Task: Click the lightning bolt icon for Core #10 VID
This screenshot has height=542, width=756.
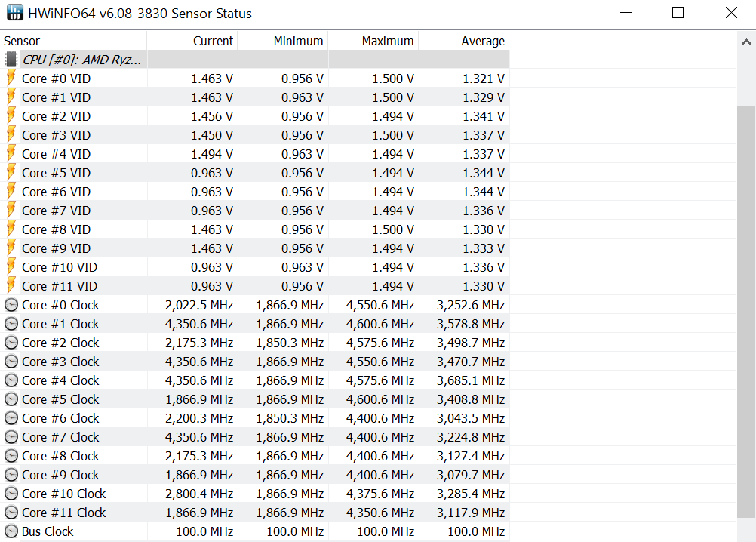Action: pyautogui.click(x=11, y=266)
